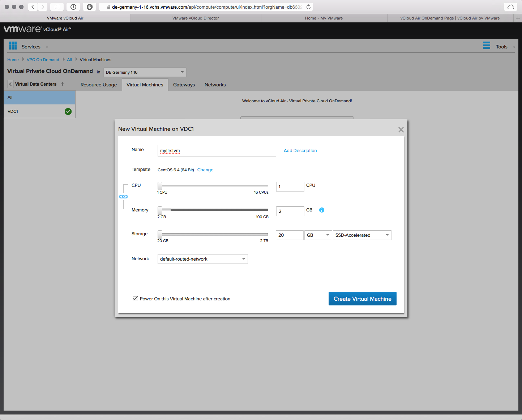Add a new Virtual Data Center with plus icon
522x420 pixels.
pyautogui.click(x=63, y=84)
